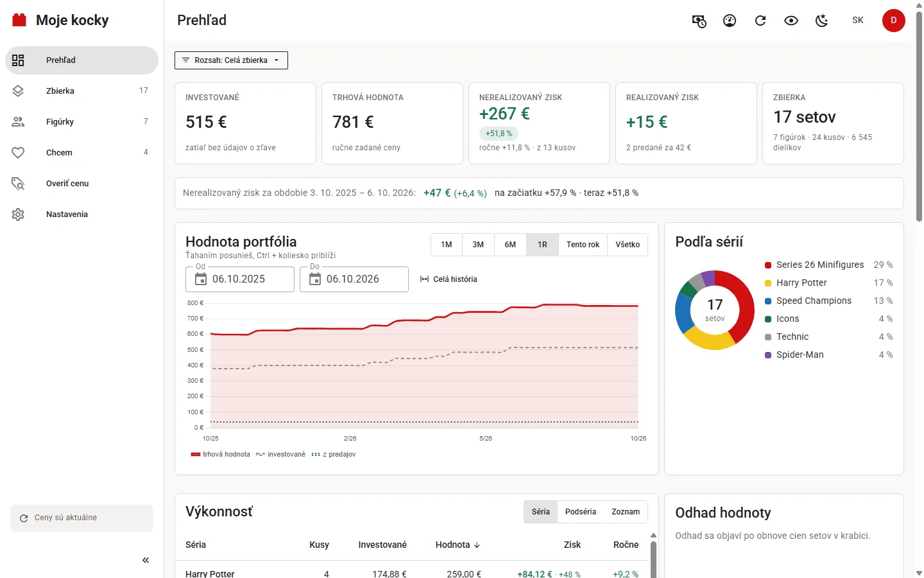Click Celá história button

point(449,279)
